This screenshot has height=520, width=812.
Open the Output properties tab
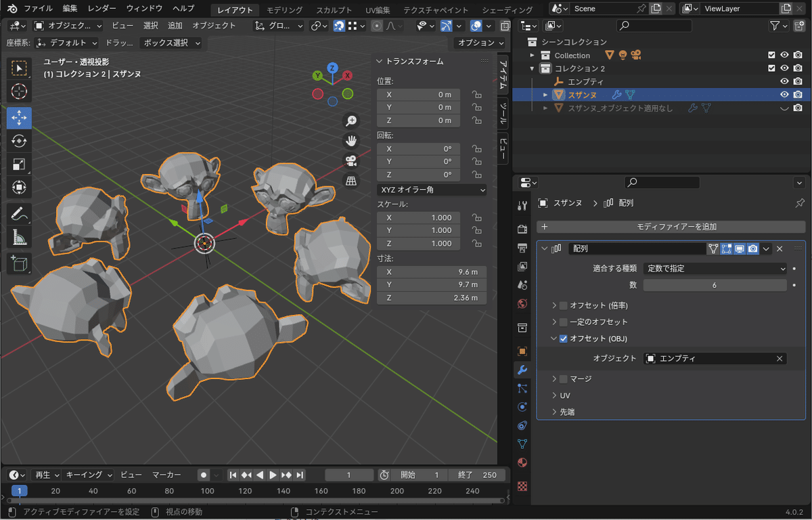click(522, 248)
